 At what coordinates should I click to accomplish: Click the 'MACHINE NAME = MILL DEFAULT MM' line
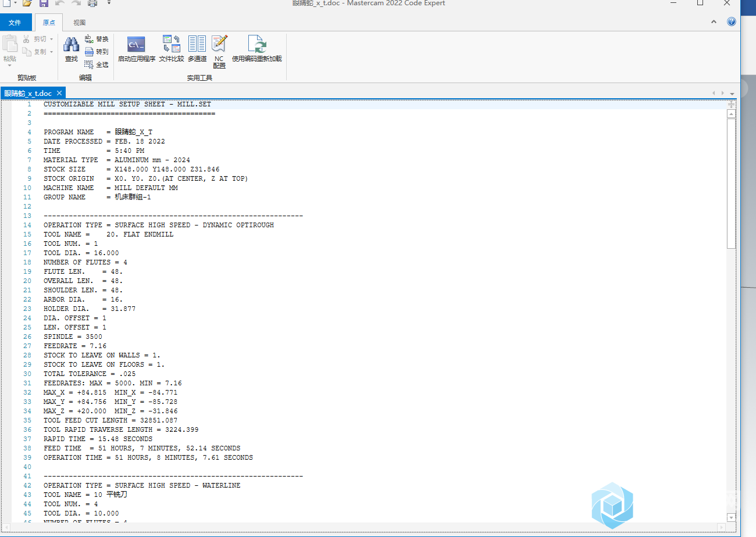coord(110,188)
